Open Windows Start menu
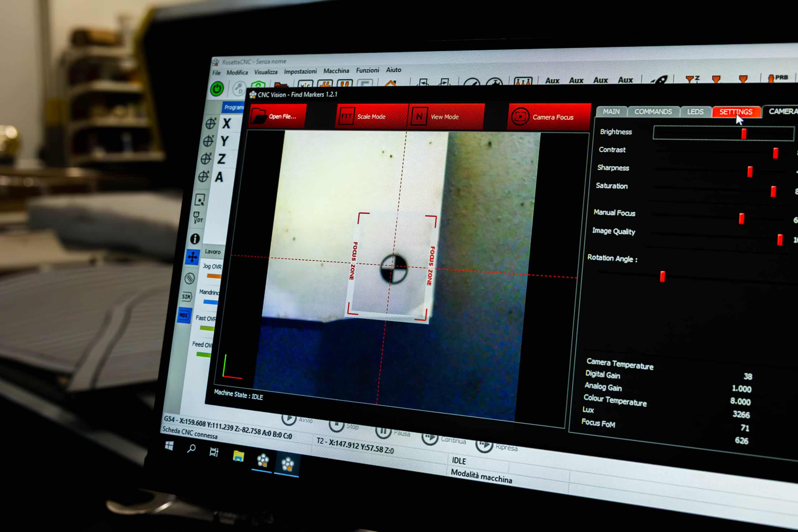The height and width of the screenshot is (532, 798). pos(169,446)
